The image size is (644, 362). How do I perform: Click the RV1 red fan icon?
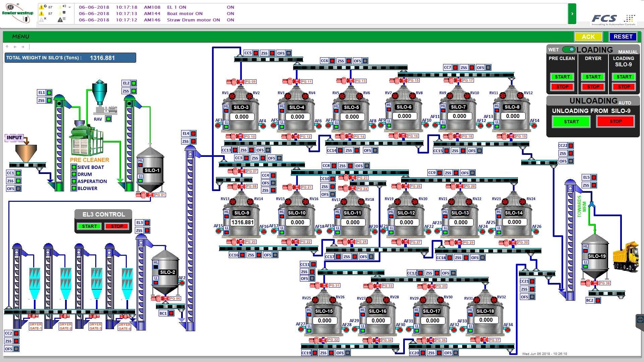click(232, 96)
